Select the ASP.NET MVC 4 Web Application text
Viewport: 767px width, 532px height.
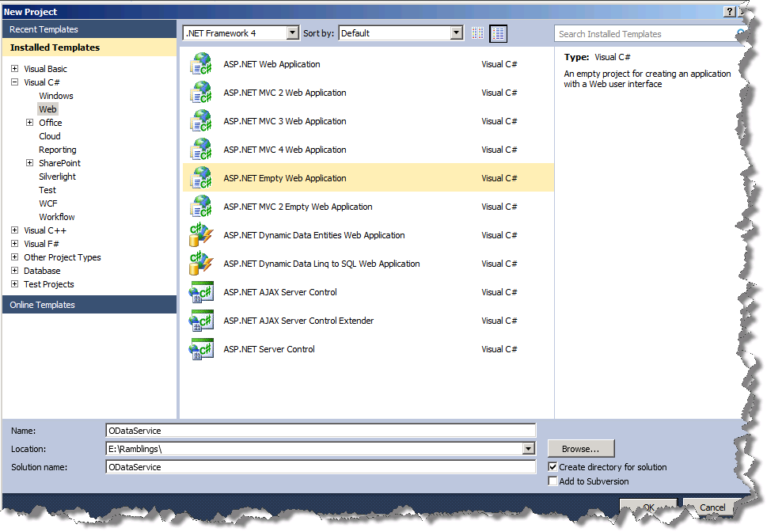[x=285, y=150]
